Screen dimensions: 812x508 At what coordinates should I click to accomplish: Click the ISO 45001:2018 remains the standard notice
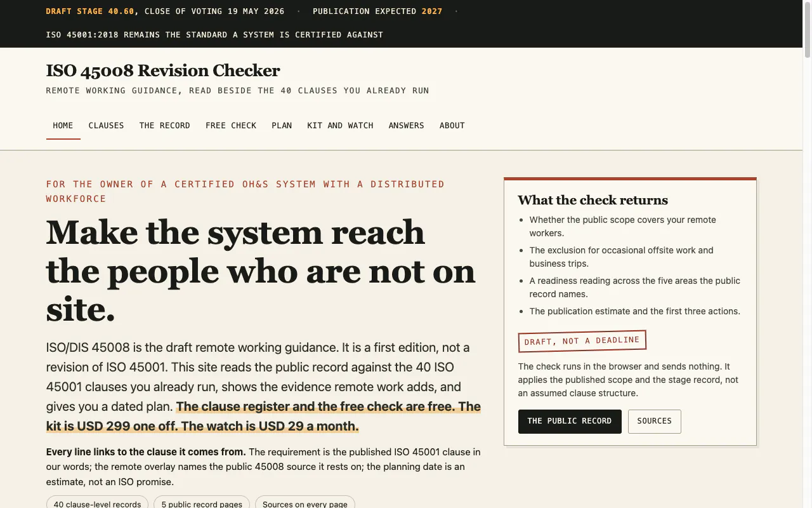(214, 35)
